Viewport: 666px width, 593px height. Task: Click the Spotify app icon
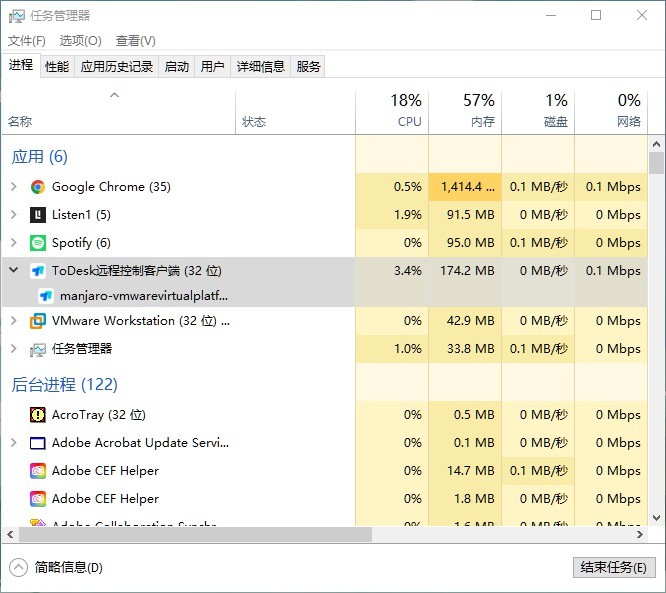(38, 243)
